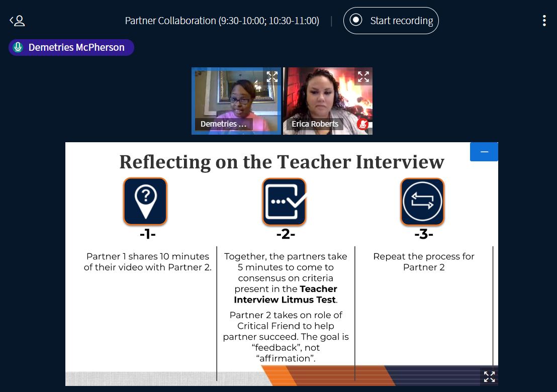557x392 pixels.
Task: Click the Demetries McPherson speaker badge
Action: pyautogui.click(x=71, y=47)
